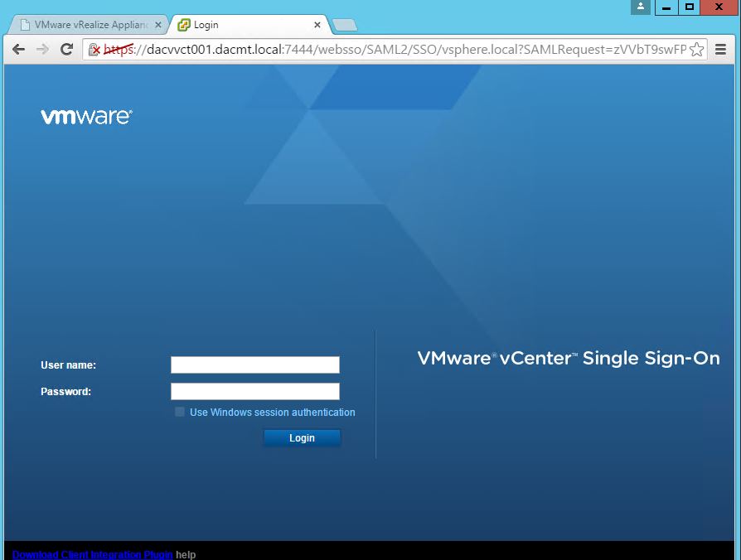Click the User name input field
The width and height of the screenshot is (741, 560).
click(255, 365)
